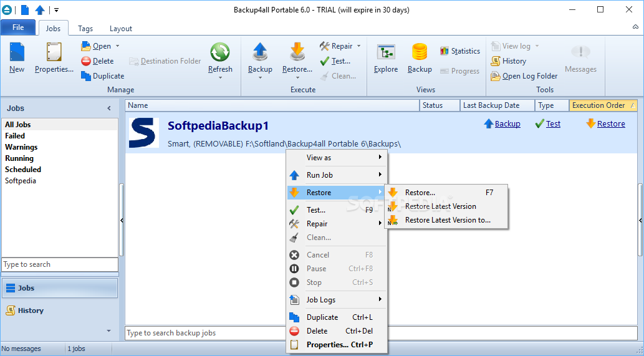The height and width of the screenshot is (356, 644).
Task: Click the quick access backup arrow icon
Action: coord(40,10)
